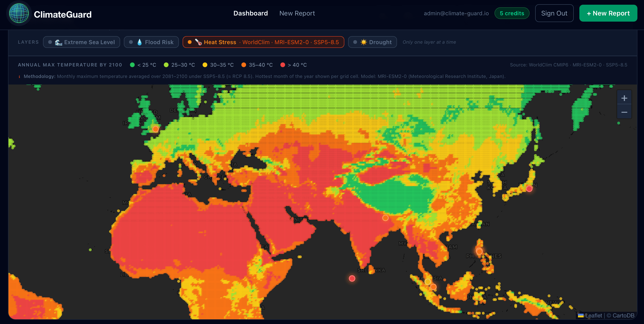Open the CartoDB attribution link

point(623,316)
